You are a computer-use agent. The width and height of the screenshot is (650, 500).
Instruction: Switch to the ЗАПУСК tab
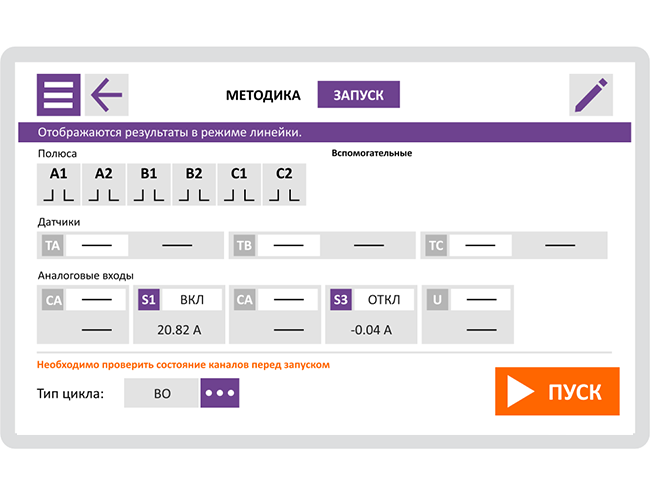(x=359, y=95)
